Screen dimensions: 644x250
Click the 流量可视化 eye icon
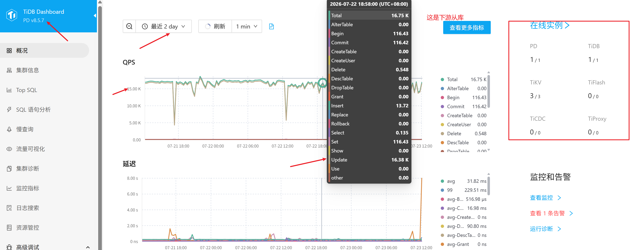[9, 149]
